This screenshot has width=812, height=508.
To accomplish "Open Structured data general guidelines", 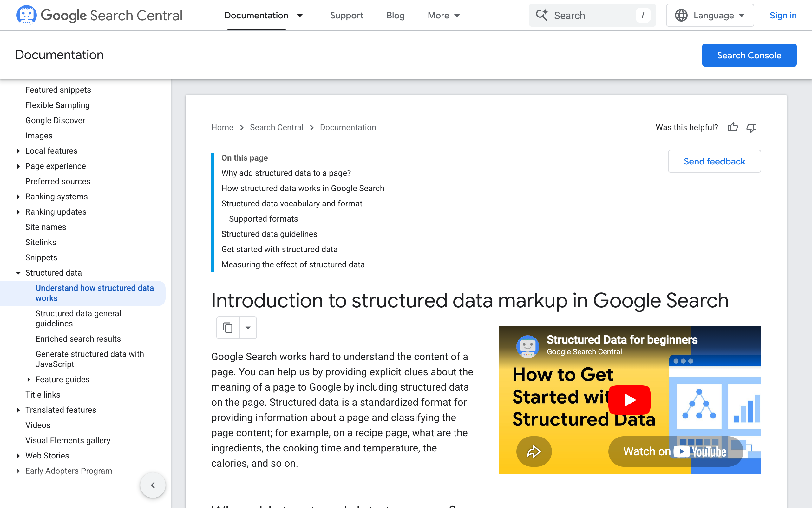I will click(x=78, y=318).
